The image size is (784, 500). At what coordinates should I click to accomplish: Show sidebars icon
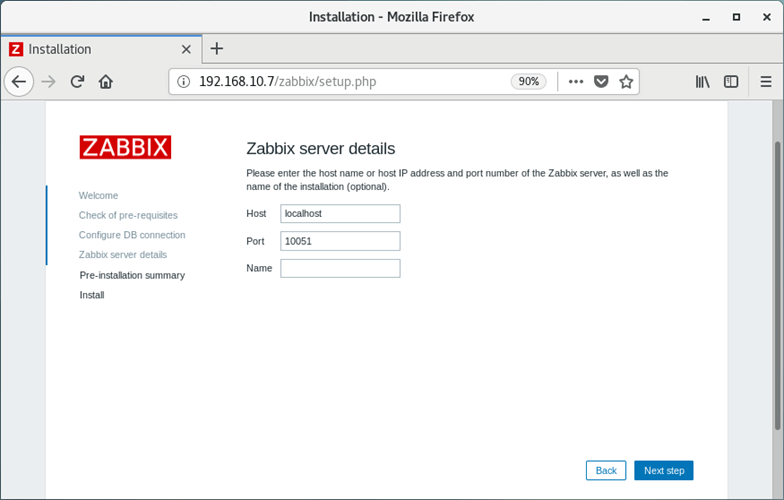pos(731,82)
